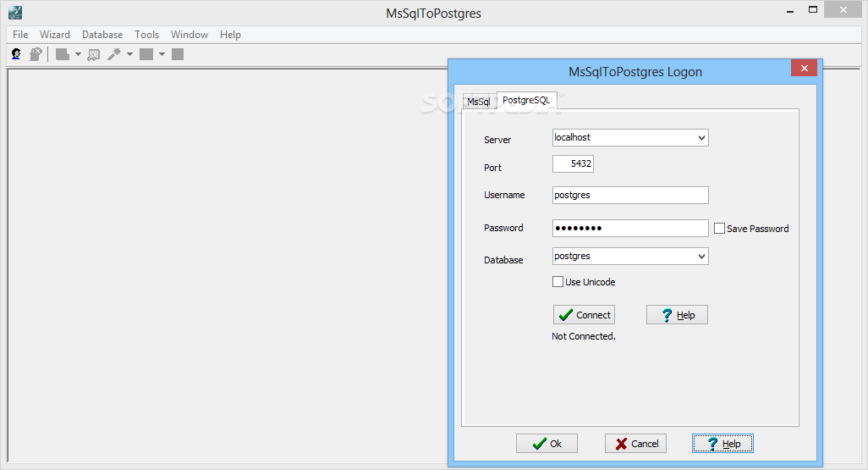Click into the Port field showing 5432
Screen dimensions: 868x470
click(573, 163)
